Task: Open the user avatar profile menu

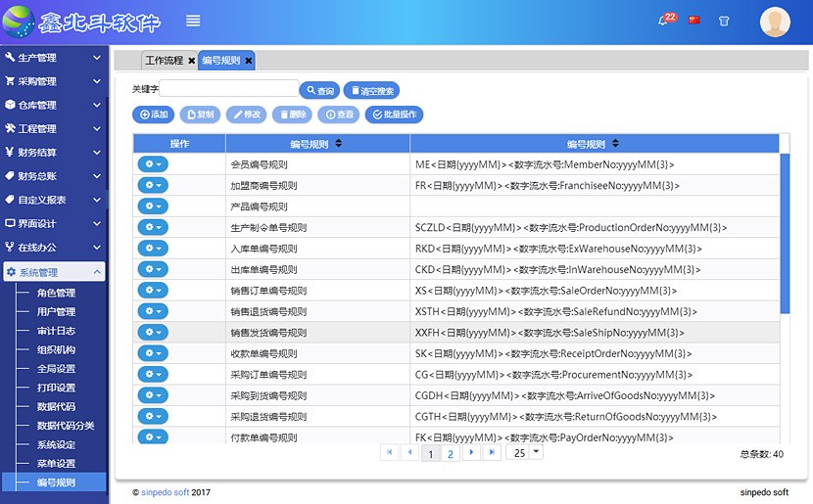Action: [x=775, y=22]
